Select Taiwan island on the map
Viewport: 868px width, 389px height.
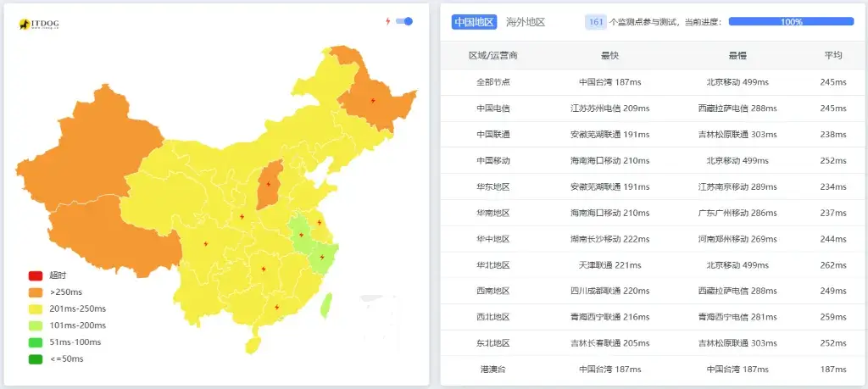tap(326, 305)
